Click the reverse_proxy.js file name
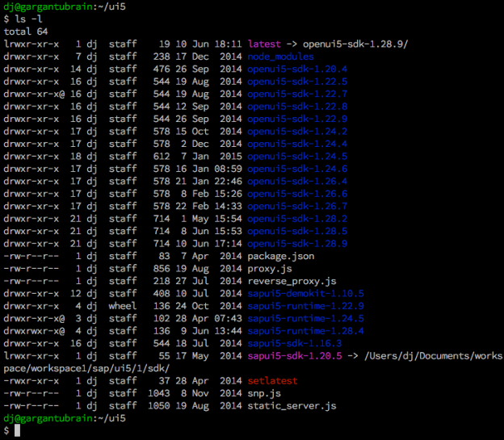This screenshot has width=504, height=440. click(292, 281)
